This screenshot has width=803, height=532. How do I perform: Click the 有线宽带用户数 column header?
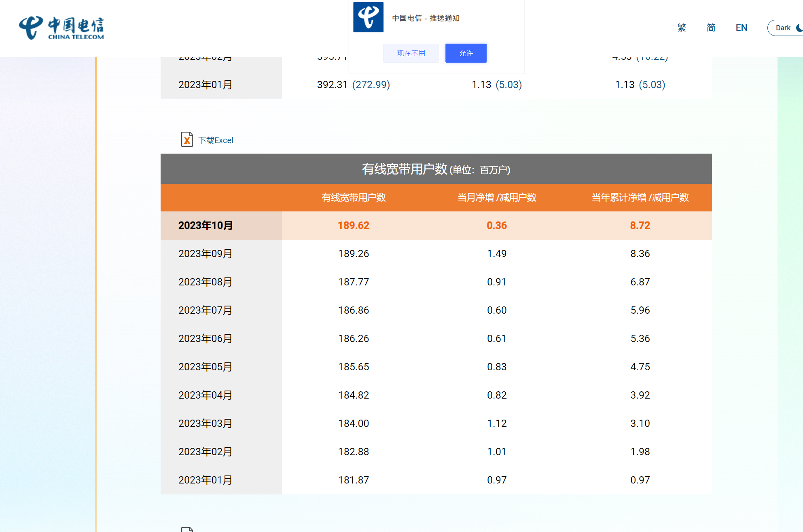click(x=354, y=198)
